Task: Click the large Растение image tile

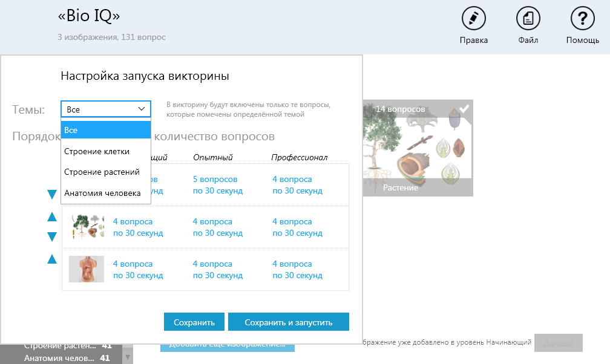Action: (x=418, y=148)
